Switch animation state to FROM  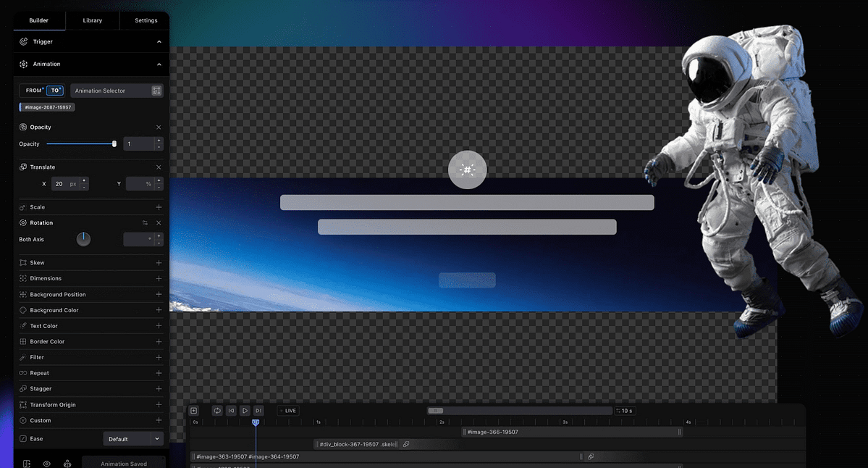coord(35,90)
